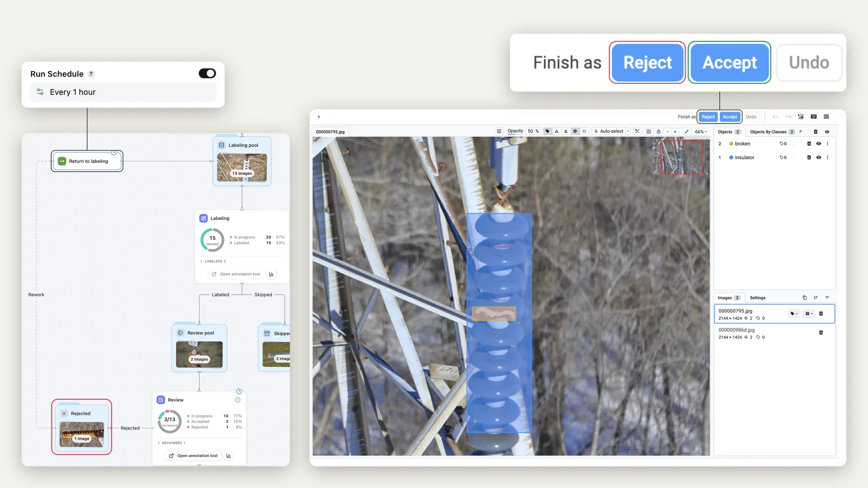Open the tag dropdown for 000000795.jpg
Viewport: 868px width, 488px height.
794,313
